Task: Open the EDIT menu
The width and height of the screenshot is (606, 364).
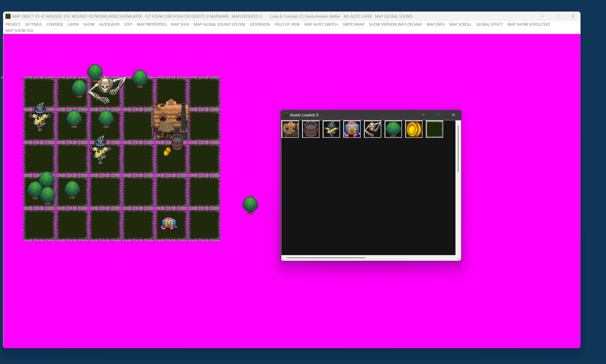Action: click(x=128, y=24)
